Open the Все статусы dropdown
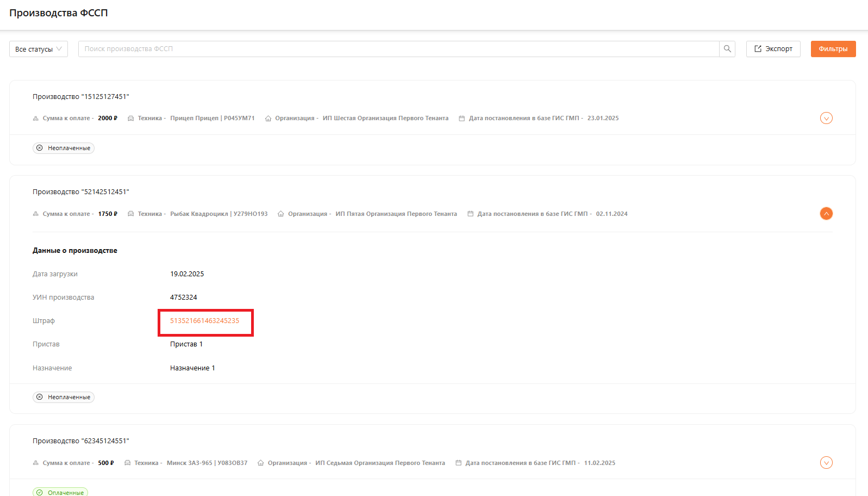This screenshot has height=496, width=868. (x=39, y=49)
